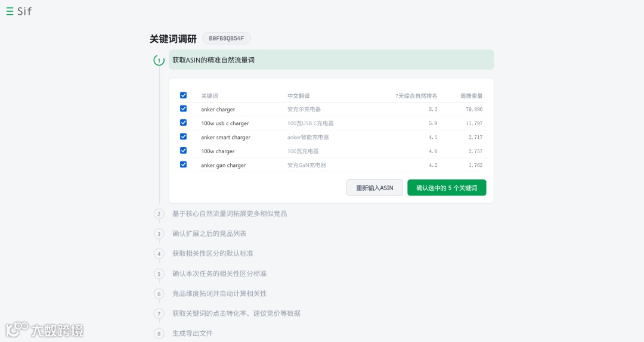Uncheck the anker smart charger checkbox
The height and width of the screenshot is (342, 644).
[x=183, y=136]
